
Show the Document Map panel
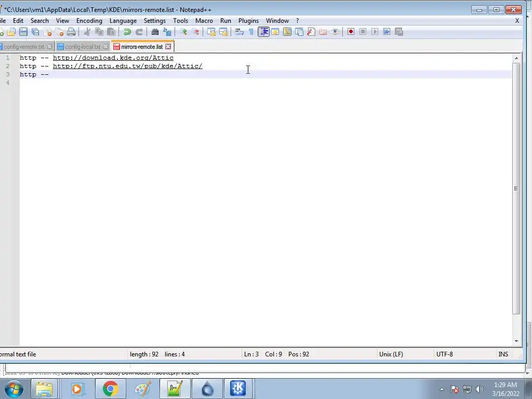coord(287,32)
